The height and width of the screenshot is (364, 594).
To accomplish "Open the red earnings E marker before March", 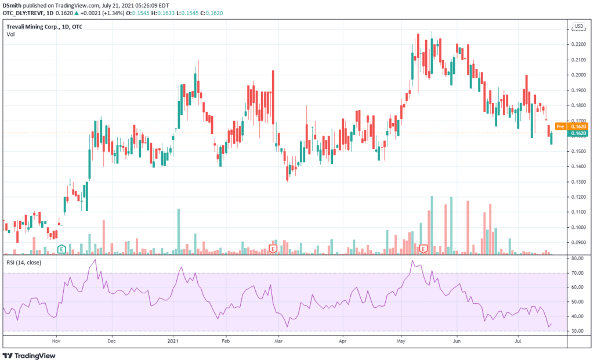I will pyautogui.click(x=273, y=249).
